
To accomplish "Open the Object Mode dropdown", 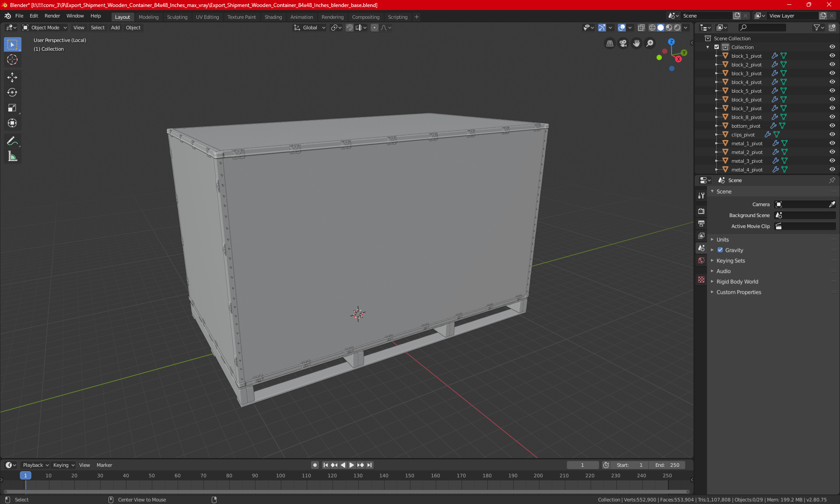I will [x=45, y=28].
